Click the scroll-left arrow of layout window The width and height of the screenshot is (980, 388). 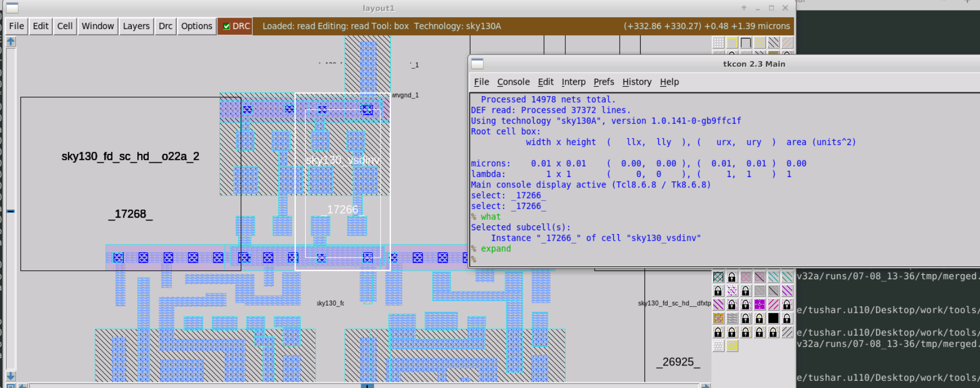[x=23, y=386]
